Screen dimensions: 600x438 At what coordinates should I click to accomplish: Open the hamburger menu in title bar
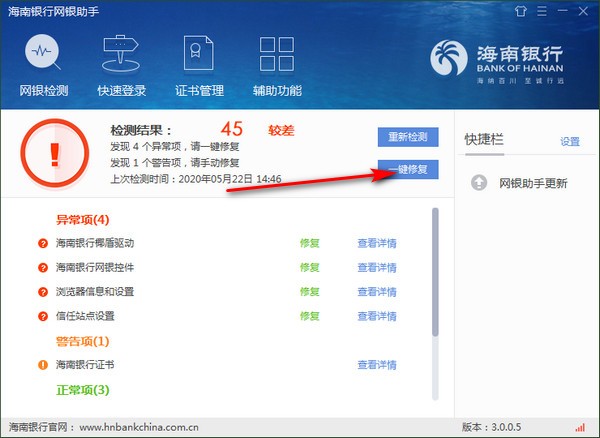[542, 11]
